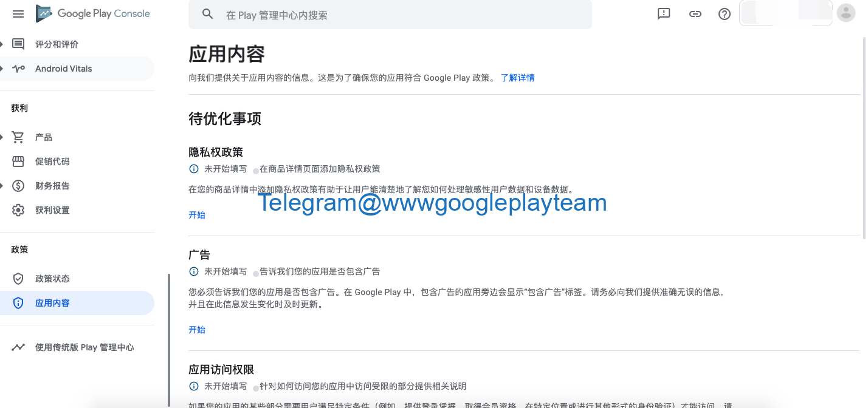This screenshot has width=868, height=408.
Task: Open the user account avatar
Action: click(846, 13)
